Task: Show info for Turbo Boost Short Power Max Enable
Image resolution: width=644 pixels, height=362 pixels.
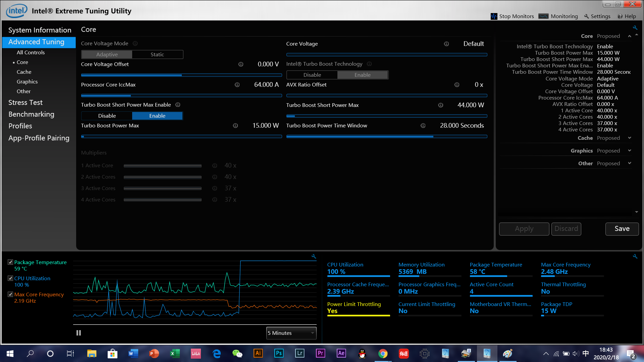Action: click(178, 105)
